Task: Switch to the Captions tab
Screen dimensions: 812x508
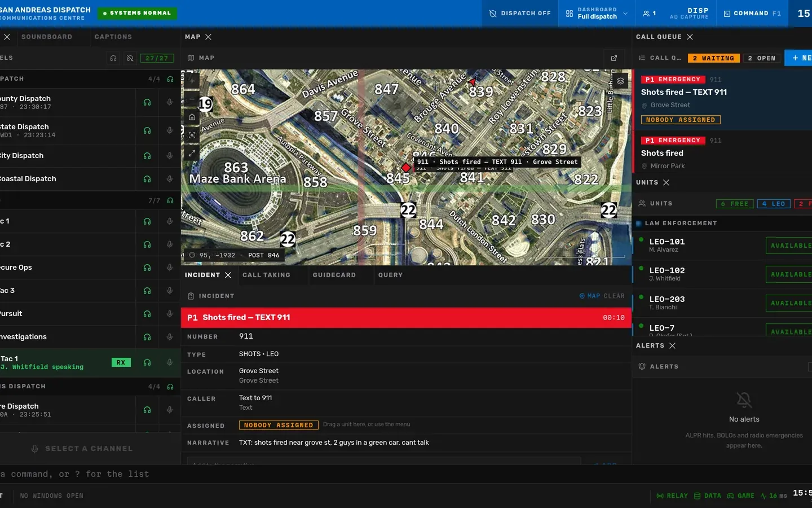Action: pos(113,37)
